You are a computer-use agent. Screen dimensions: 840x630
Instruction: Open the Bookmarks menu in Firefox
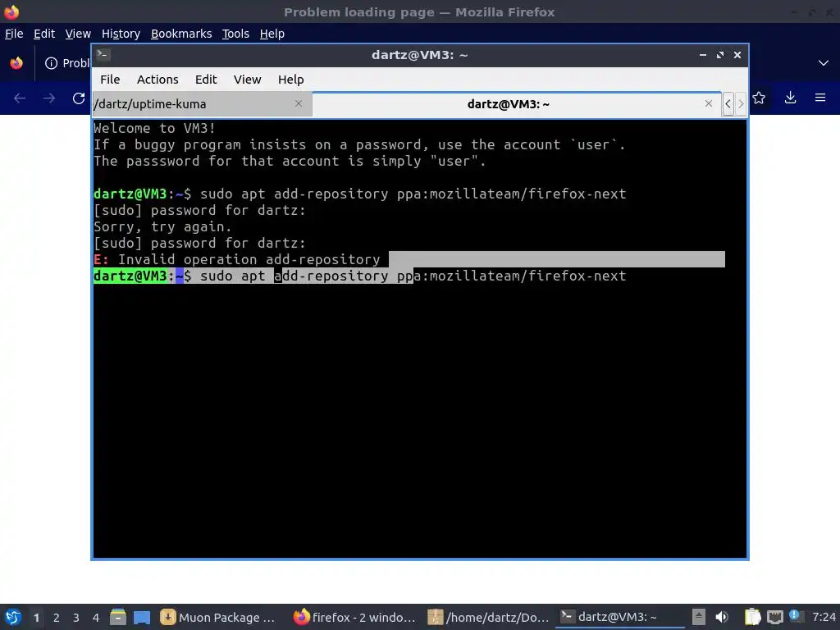tap(181, 34)
